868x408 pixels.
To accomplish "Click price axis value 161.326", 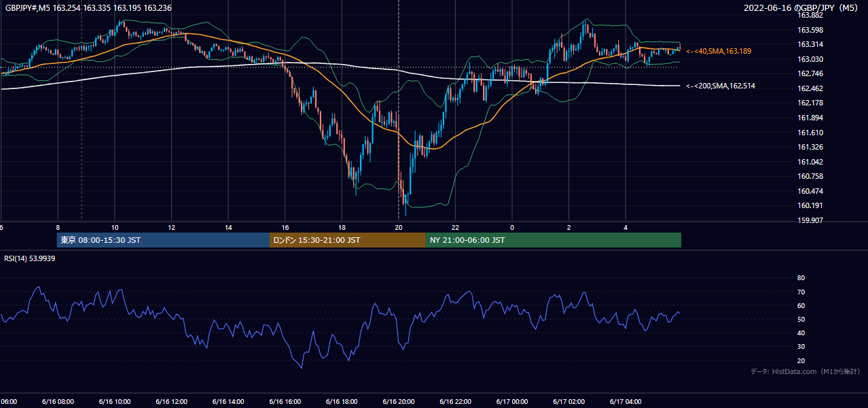I will click(810, 147).
